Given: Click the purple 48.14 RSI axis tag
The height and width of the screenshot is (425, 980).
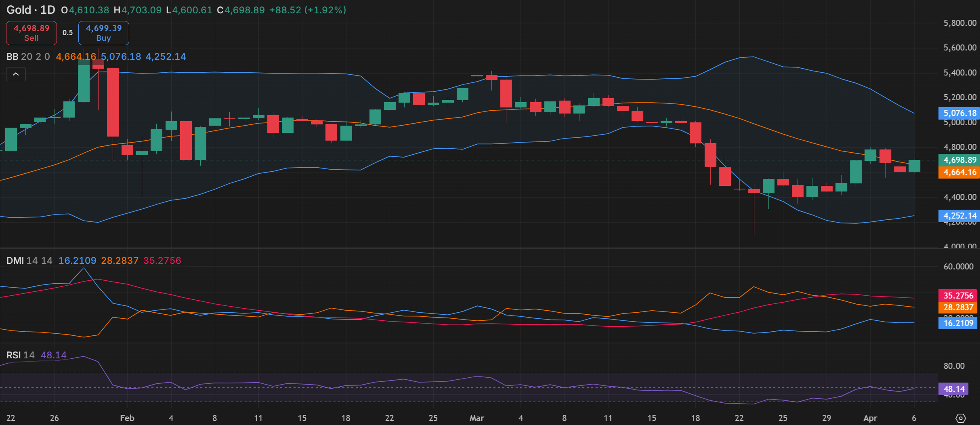Looking at the screenshot, I should (953, 389).
